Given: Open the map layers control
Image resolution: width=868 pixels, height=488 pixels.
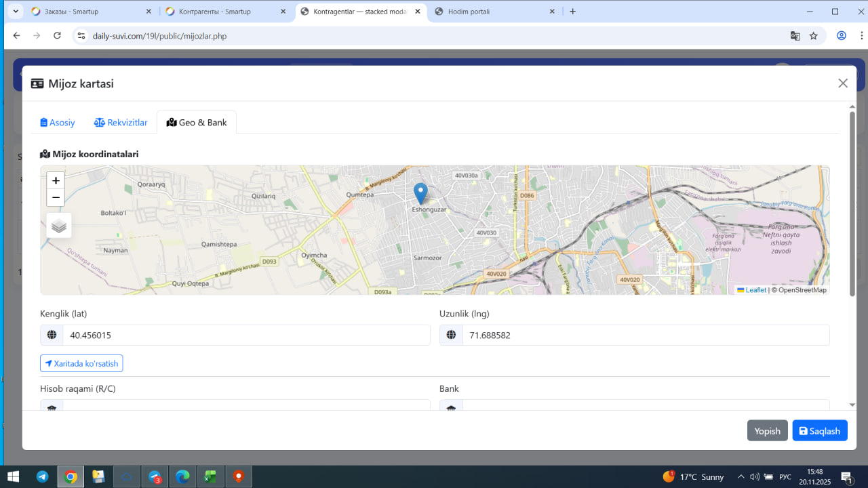Looking at the screenshot, I should 59,226.
